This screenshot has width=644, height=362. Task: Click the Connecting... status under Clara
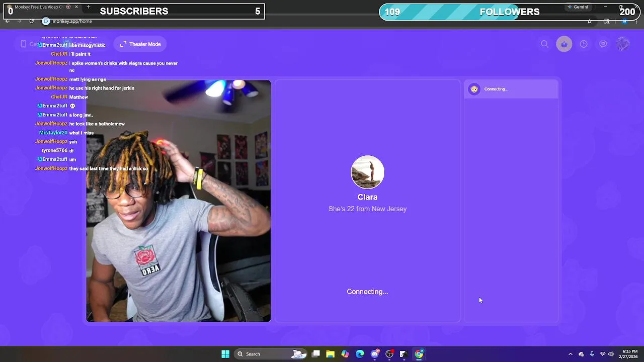pos(367,292)
